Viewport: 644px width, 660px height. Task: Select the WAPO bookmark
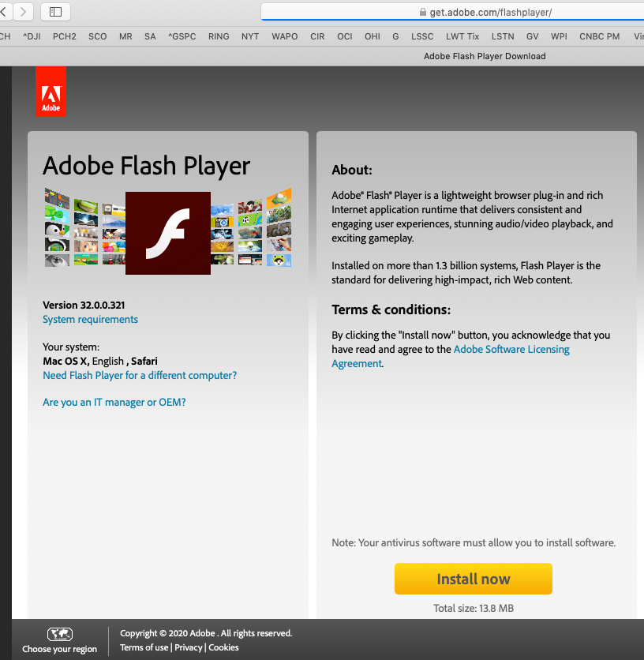coord(284,36)
